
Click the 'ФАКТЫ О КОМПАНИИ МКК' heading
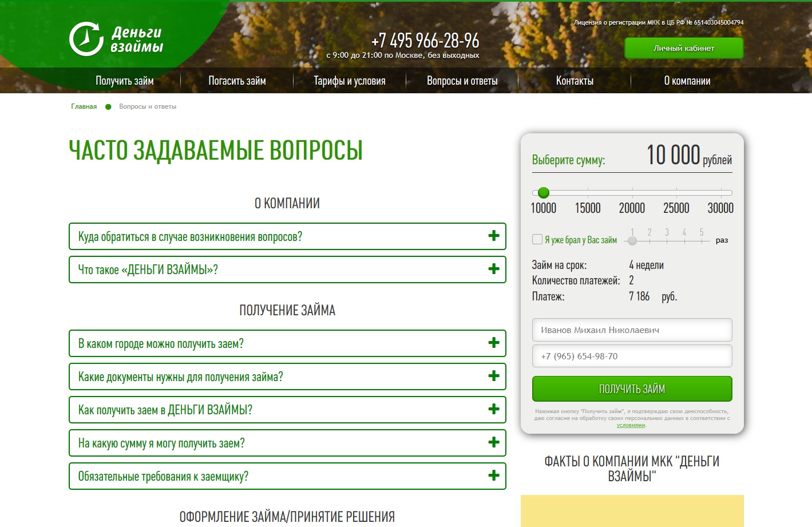[632, 469]
